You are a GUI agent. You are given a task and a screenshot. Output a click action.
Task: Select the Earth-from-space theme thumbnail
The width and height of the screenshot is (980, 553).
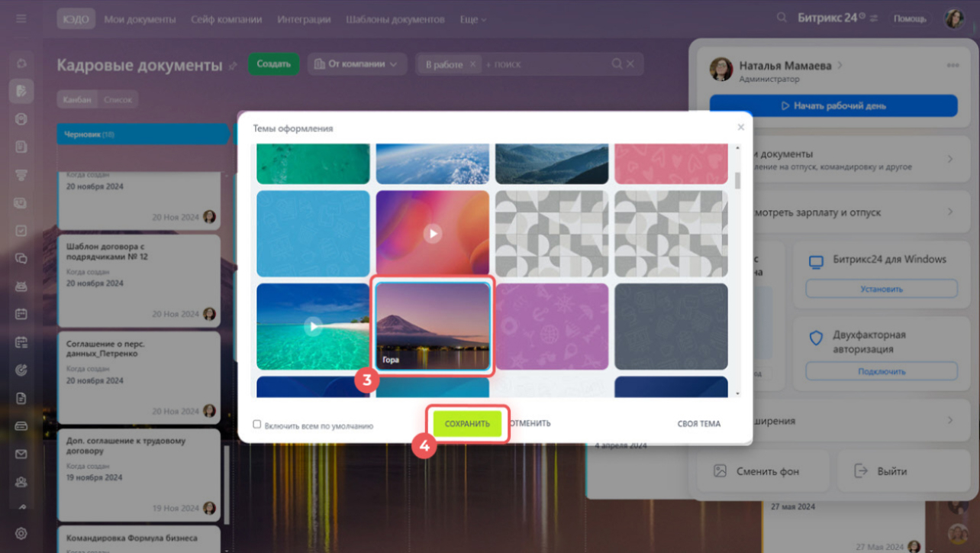click(433, 163)
